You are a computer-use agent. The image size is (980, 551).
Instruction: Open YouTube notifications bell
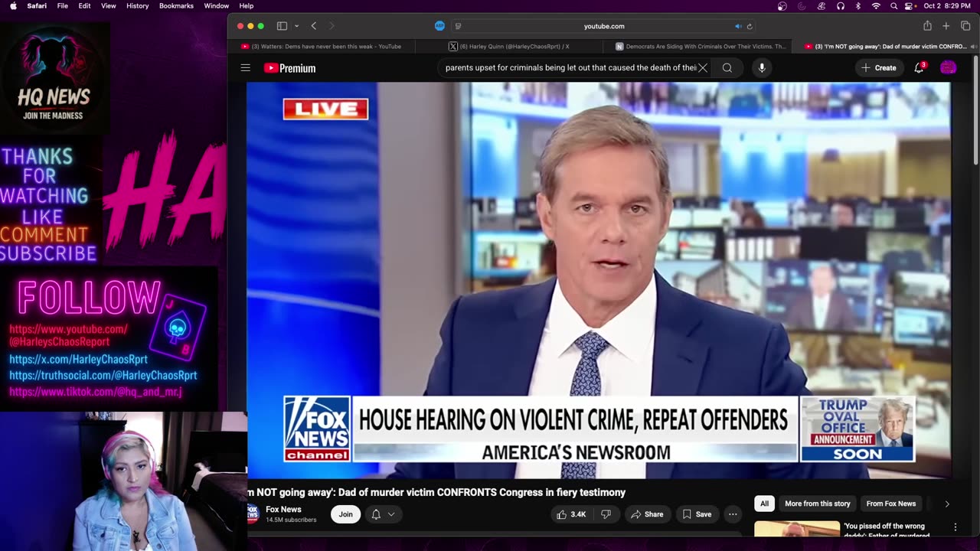pos(920,68)
